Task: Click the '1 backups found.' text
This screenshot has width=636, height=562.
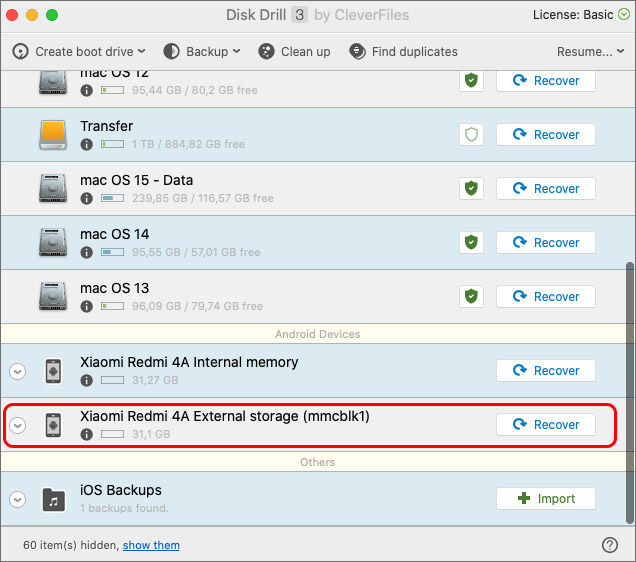Action: (x=124, y=508)
